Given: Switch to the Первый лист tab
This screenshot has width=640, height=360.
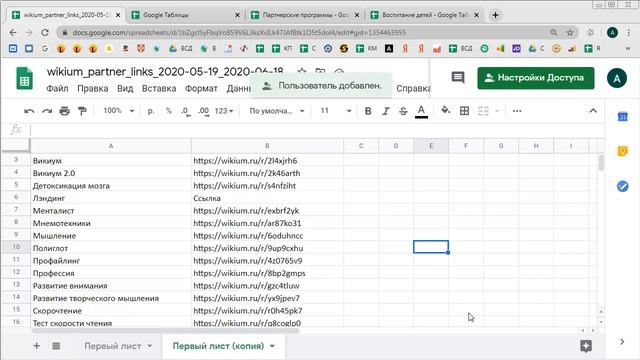Looking at the screenshot, I should (113, 346).
